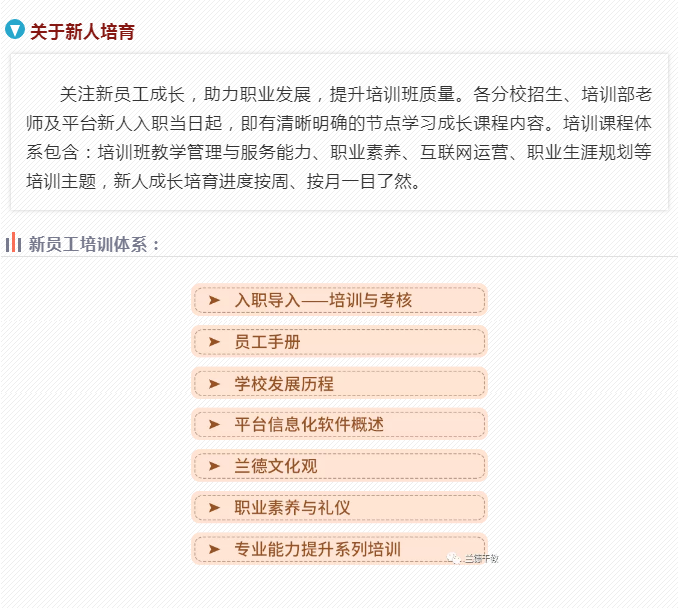The height and width of the screenshot is (608, 681).
Task: Click the arrow icon before 学校发展历程
Action: (x=213, y=383)
